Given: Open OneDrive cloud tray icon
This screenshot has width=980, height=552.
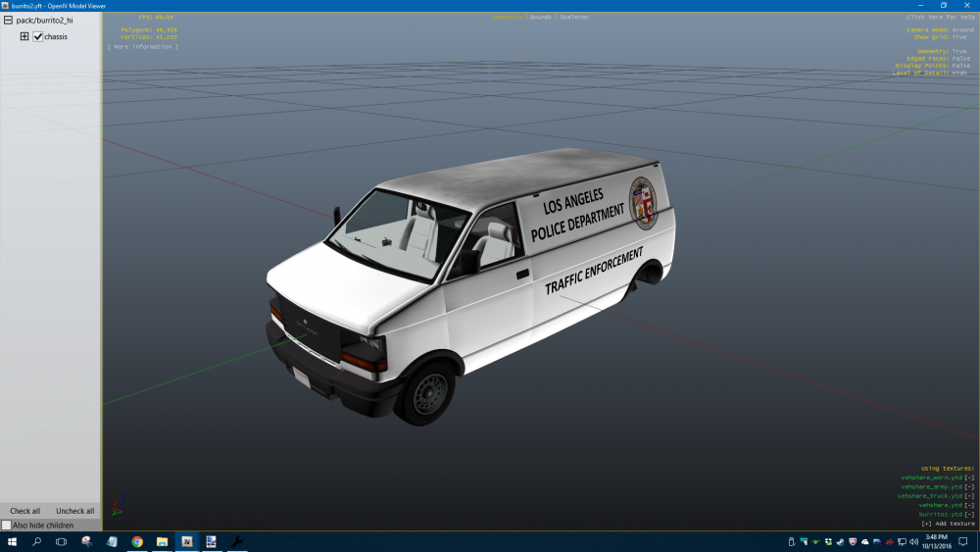Looking at the screenshot, I should coord(865,542).
